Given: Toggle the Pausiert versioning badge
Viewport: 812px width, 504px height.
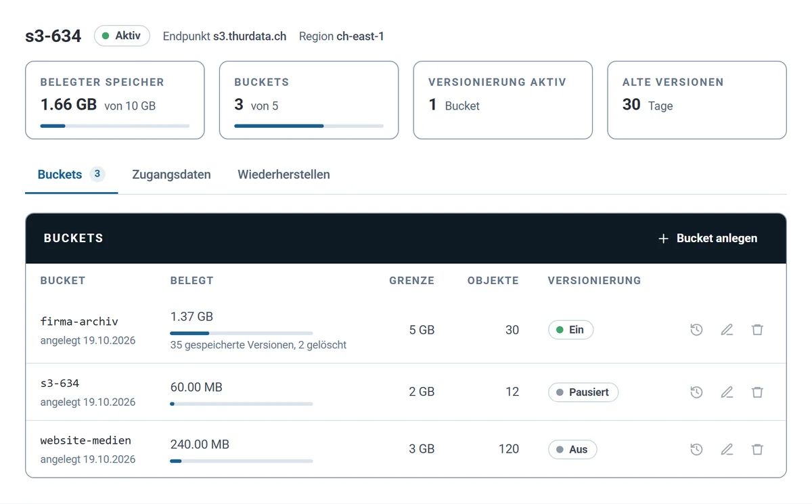Looking at the screenshot, I should [583, 392].
